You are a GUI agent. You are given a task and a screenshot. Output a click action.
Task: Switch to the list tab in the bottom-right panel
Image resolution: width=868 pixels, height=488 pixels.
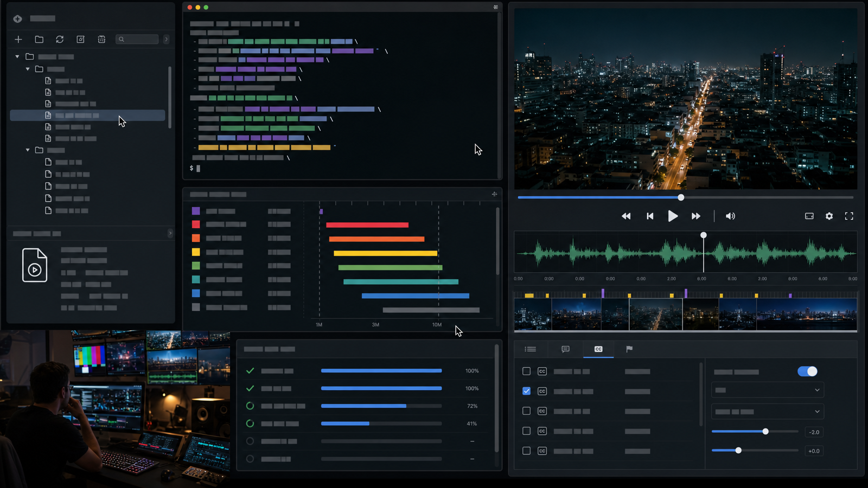click(531, 349)
